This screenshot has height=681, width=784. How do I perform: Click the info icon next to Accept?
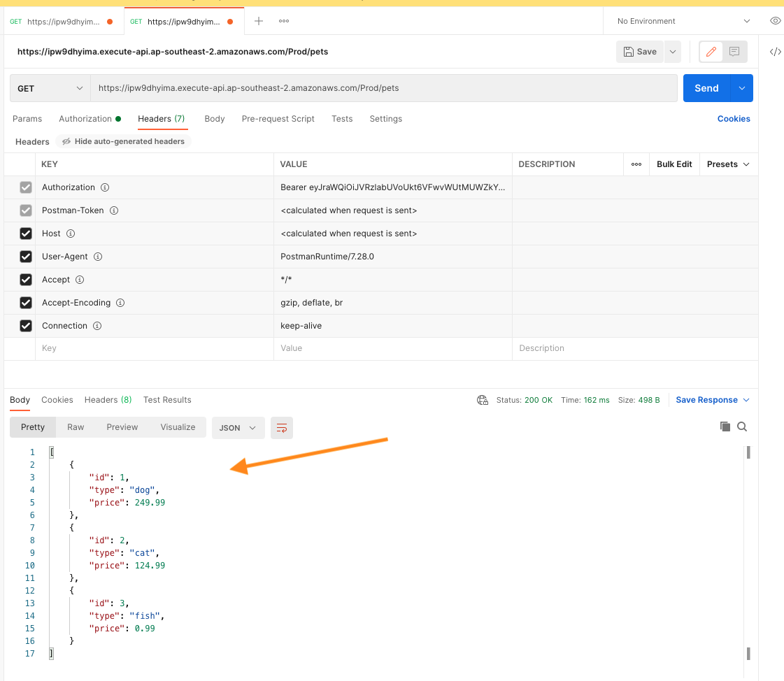coord(80,280)
